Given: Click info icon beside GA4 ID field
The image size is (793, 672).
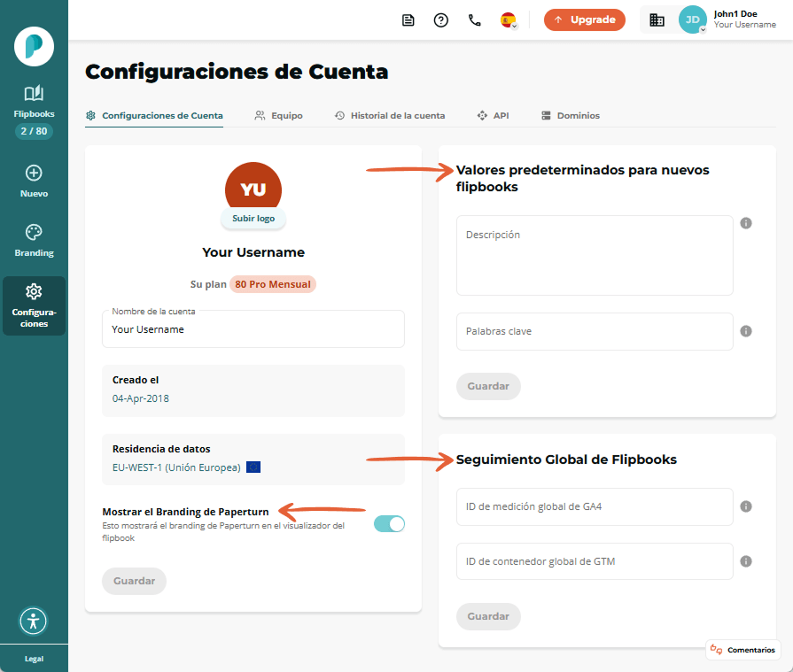Looking at the screenshot, I should pos(746,506).
